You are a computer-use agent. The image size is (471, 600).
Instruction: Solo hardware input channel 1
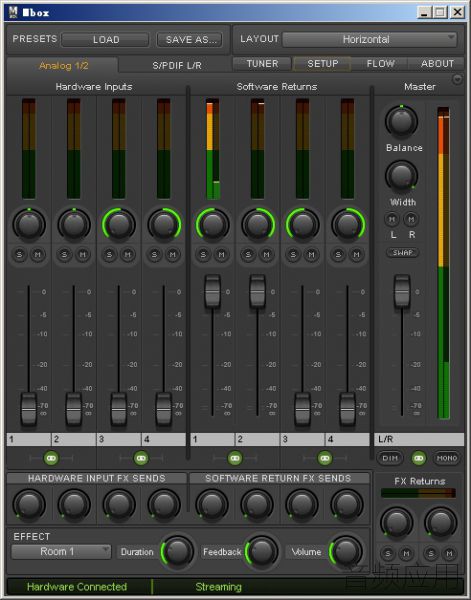[20, 254]
